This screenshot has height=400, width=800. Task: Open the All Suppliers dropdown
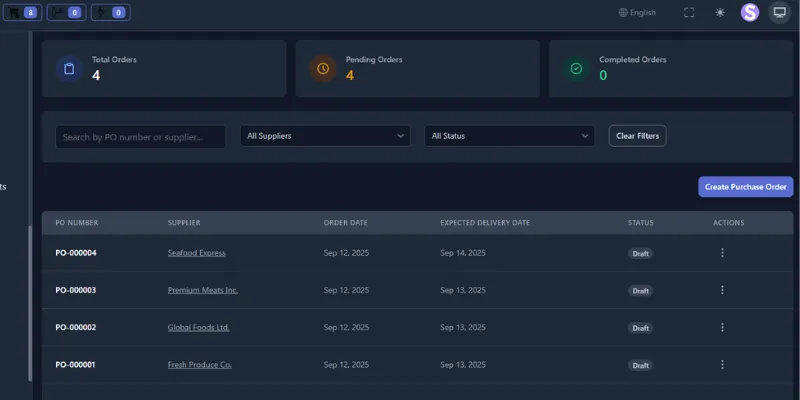325,136
